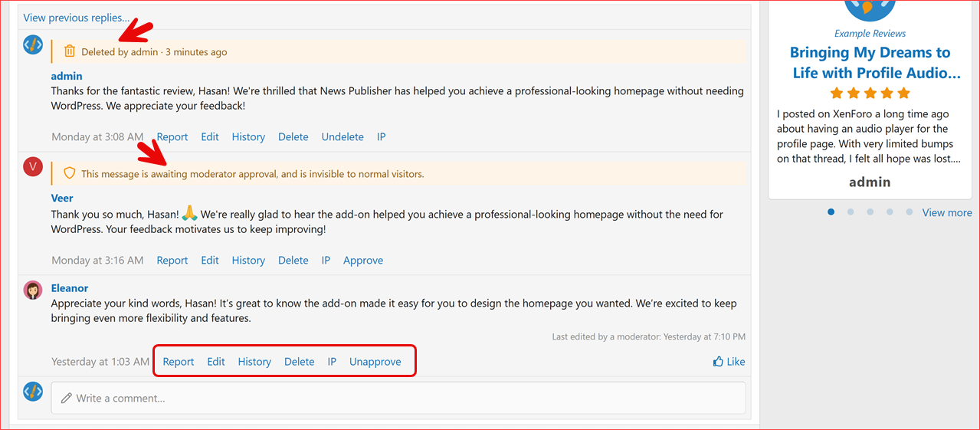Open Eleanor's avatar picture

click(33, 290)
